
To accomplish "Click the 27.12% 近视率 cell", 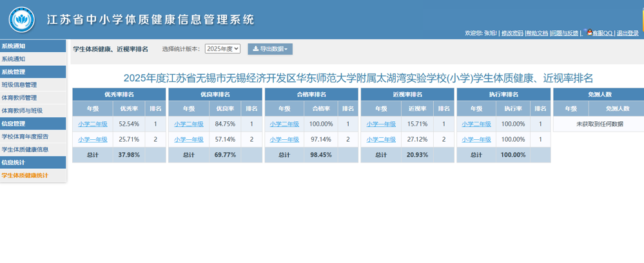I will point(417,140).
